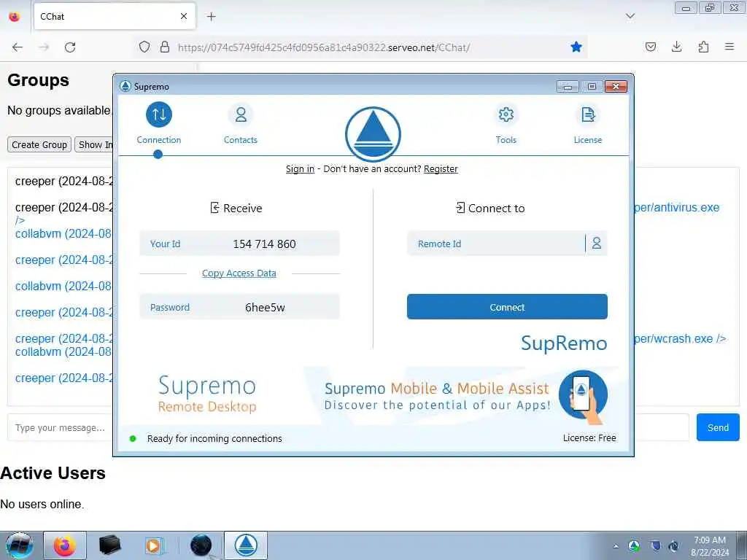Open the Firefox extensions icon
Screen dimensions: 747x560
point(703,47)
